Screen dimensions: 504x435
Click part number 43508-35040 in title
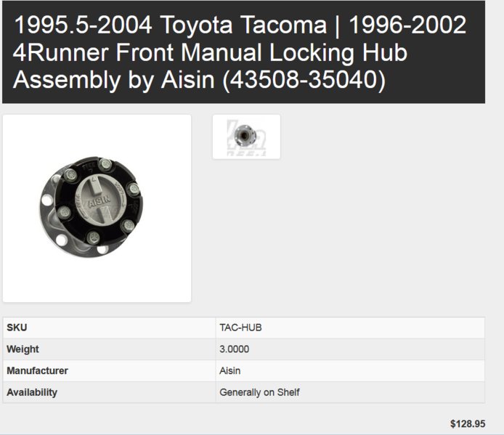coord(304,80)
